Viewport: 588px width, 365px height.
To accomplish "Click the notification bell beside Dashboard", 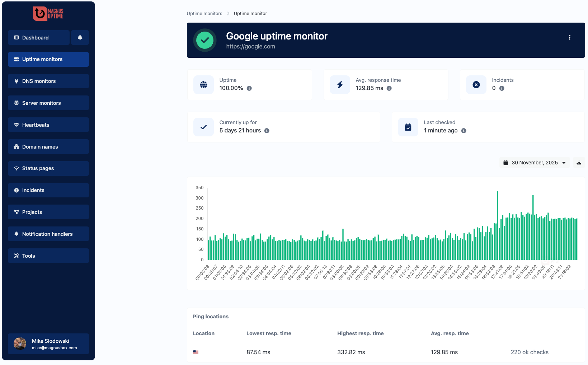I will coord(80,37).
